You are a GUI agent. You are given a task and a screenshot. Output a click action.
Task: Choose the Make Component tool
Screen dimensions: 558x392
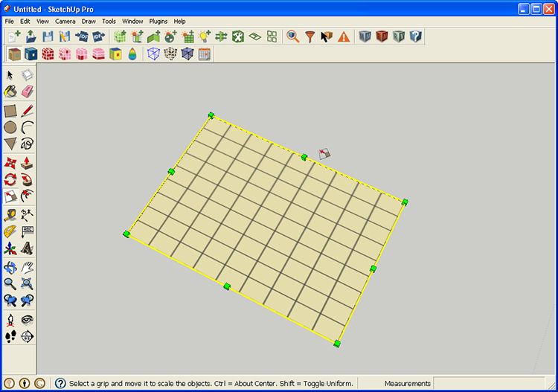pyautogui.click(x=27, y=74)
